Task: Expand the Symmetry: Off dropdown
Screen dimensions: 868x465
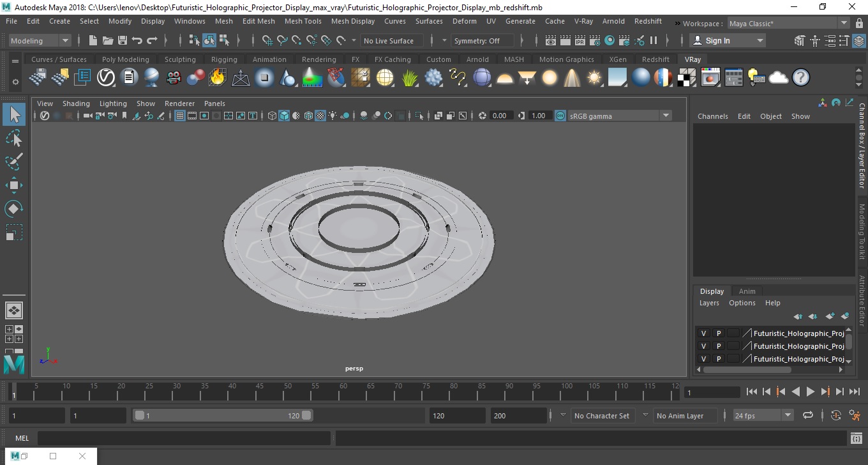Action: 483,40
